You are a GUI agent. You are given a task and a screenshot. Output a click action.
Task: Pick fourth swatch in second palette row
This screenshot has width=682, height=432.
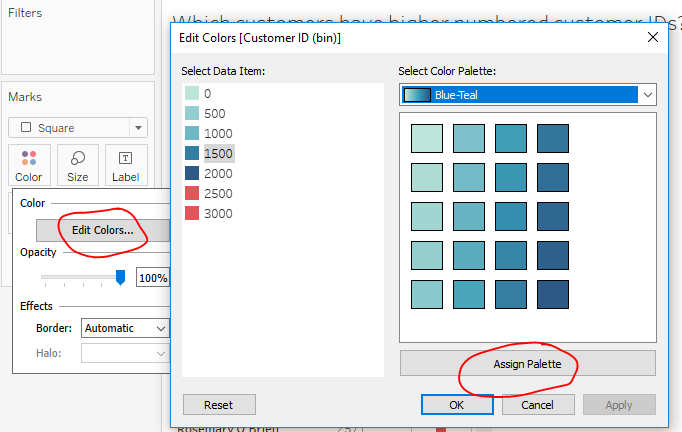[553, 177]
